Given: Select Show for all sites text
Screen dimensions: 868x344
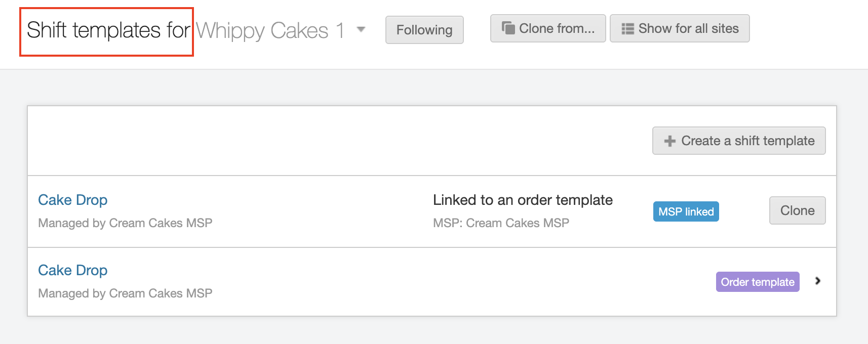Looking at the screenshot, I should pyautogui.click(x=688, y=29).
